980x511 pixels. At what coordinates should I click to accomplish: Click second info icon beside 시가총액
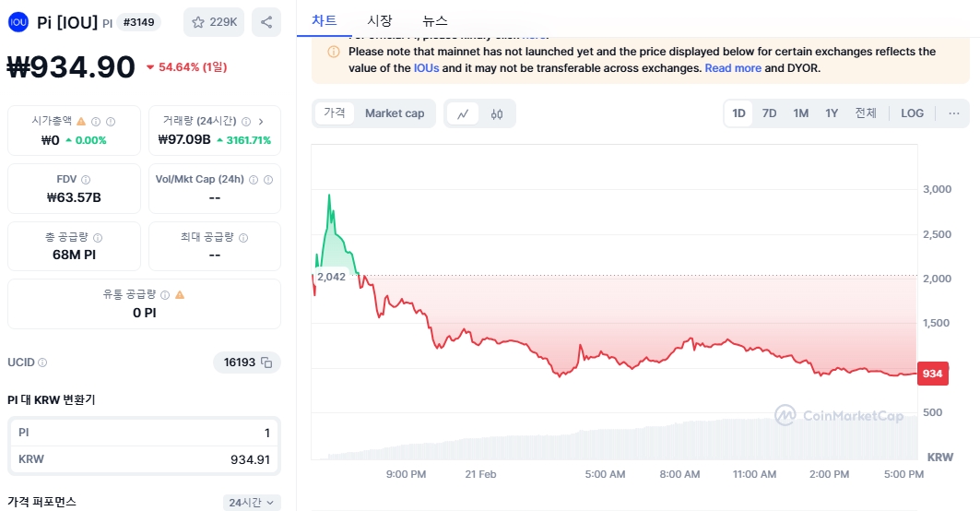point(111,122)
